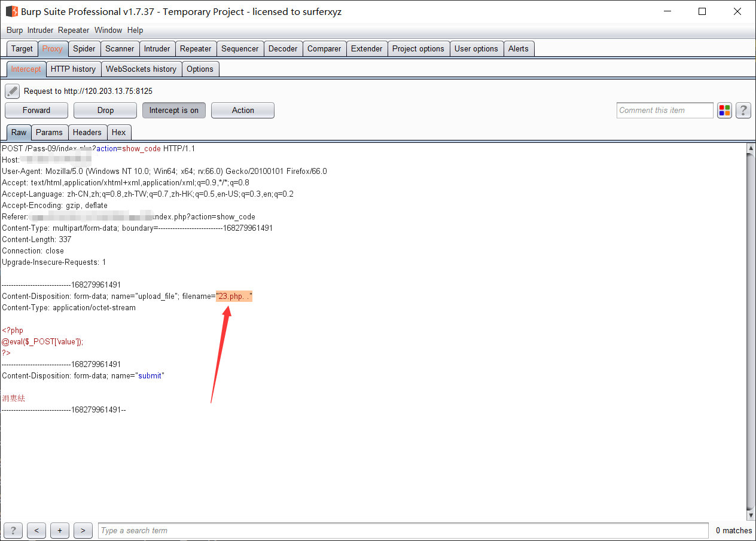The image size is (756, 541).
Task: Open the Repeater menu in menu bar
Action: coord(74,30)
